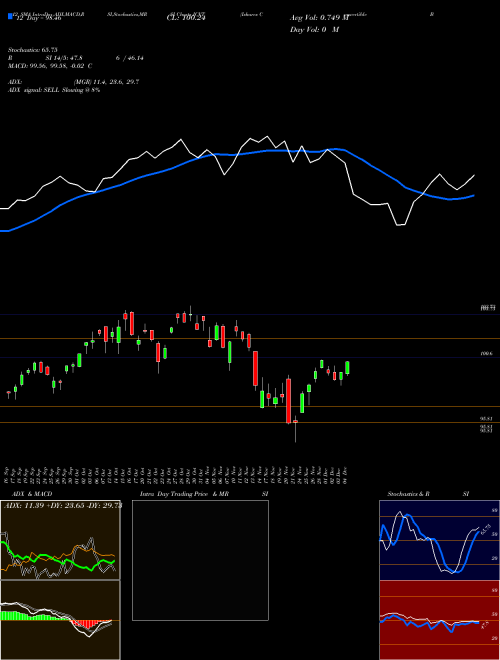The height and width of the screenshot is (660, 500).
Task: Click the 'Avg Vol: 0.749 M' label
Action: (319, 18)
